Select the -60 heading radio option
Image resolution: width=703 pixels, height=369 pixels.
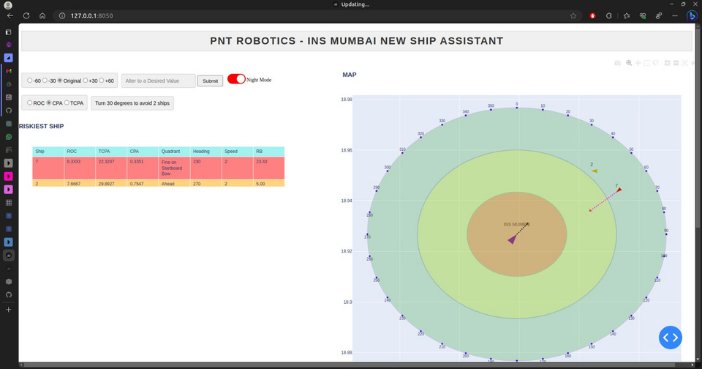click(x=30, y=81)
